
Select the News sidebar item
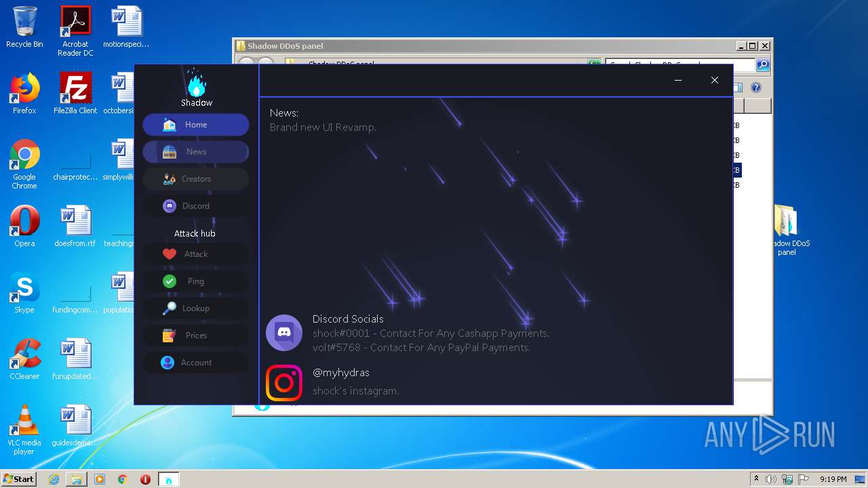[x=195, y=152]
